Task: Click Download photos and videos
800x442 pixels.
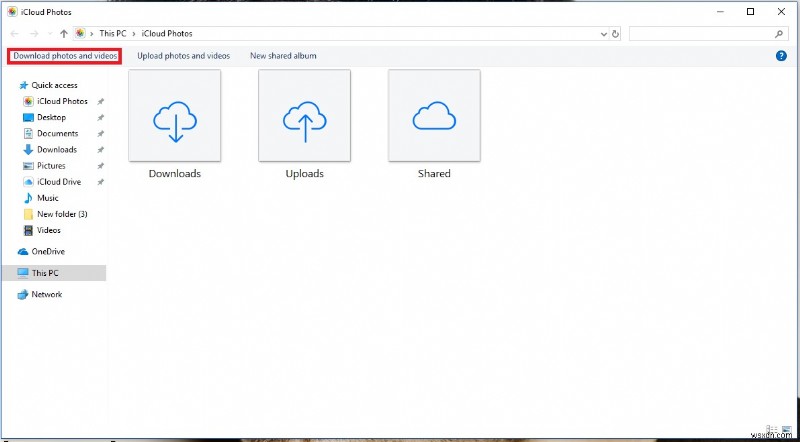Action: click(65, 56)
